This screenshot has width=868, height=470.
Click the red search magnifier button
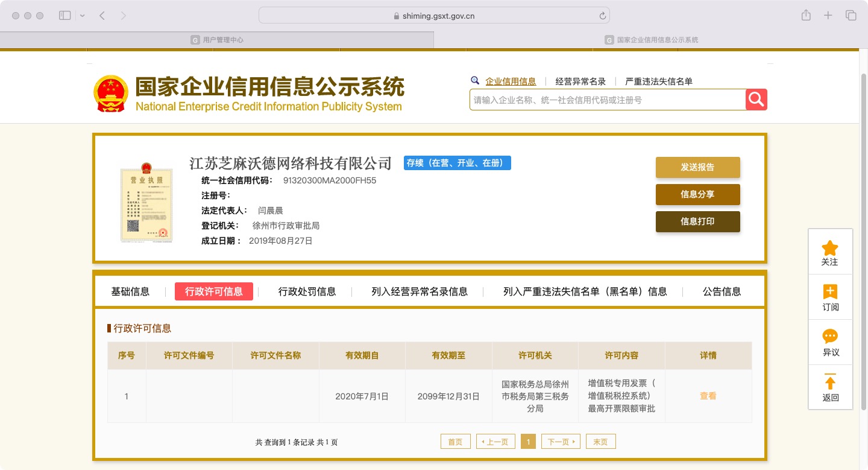pos(756,100)
